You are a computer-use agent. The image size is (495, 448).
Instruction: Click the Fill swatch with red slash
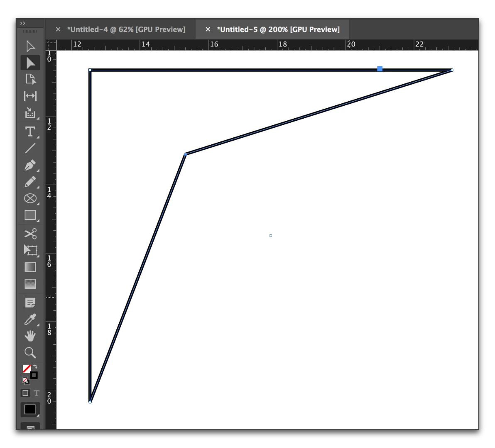coord(27,368)
